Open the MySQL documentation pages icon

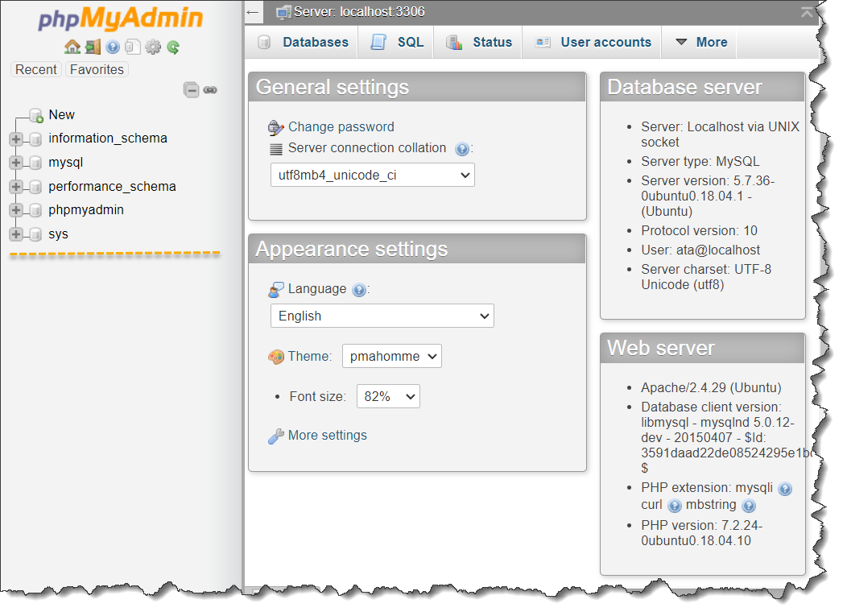click(132, 47)
